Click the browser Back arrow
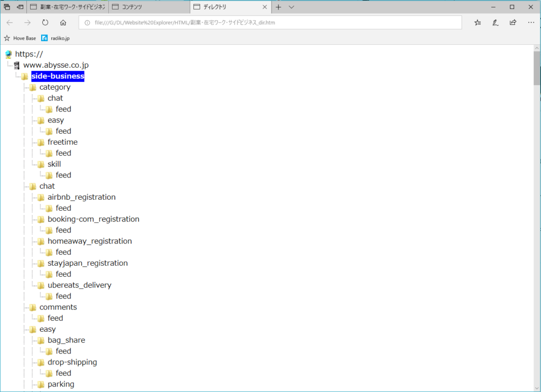Viewport: 541px width, 392px height. pos(10,22)
